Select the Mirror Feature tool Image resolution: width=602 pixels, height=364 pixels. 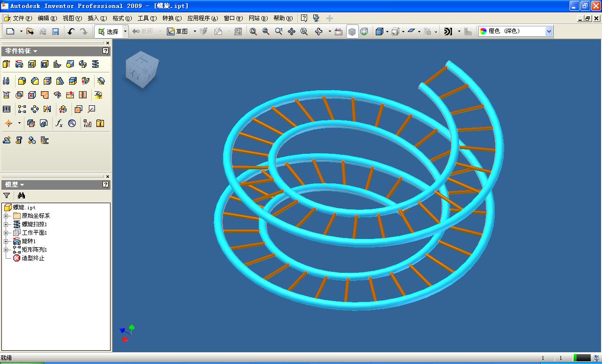[x=48, y=109]
